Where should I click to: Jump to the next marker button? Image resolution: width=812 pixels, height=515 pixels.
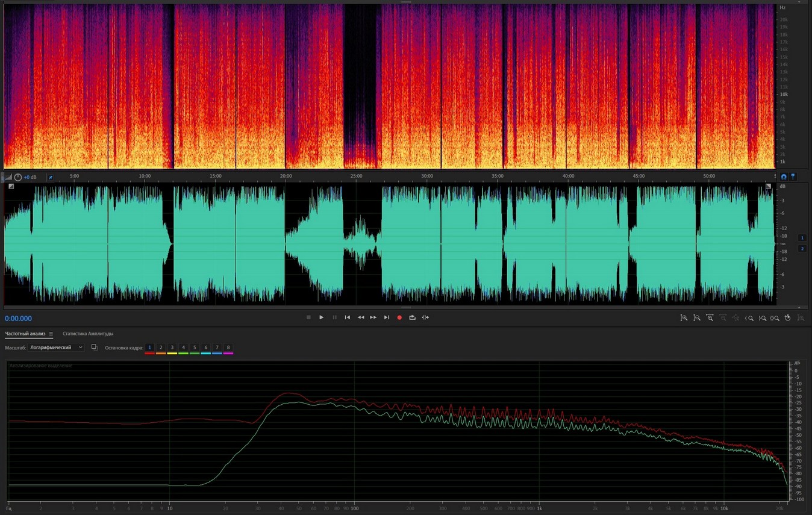point(386,317)
